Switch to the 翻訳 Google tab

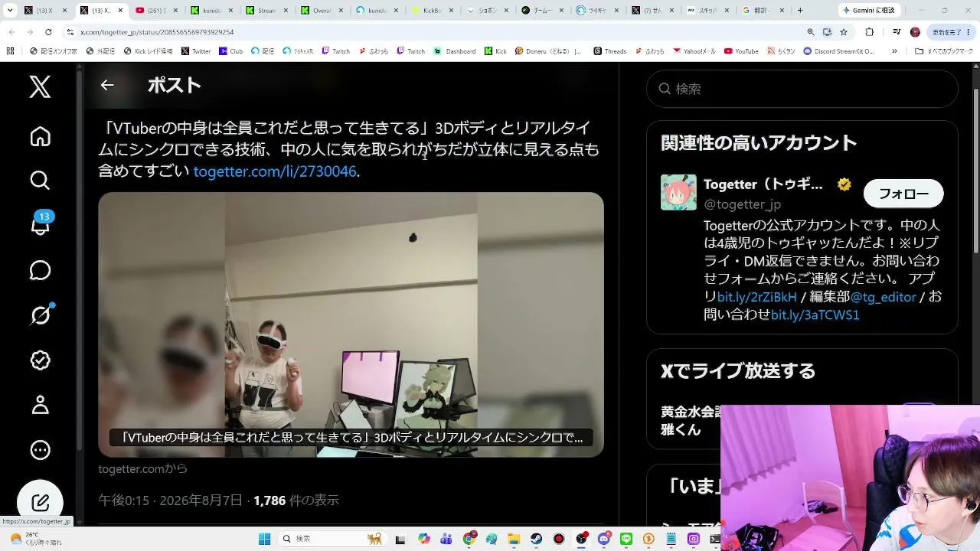click(x=765, y=11)
